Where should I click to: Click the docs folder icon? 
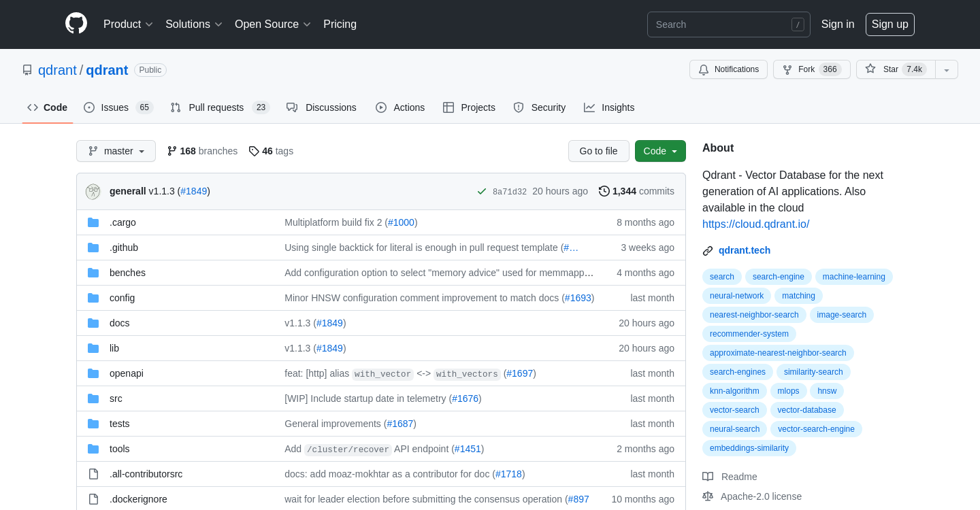[x=93, y=323]
